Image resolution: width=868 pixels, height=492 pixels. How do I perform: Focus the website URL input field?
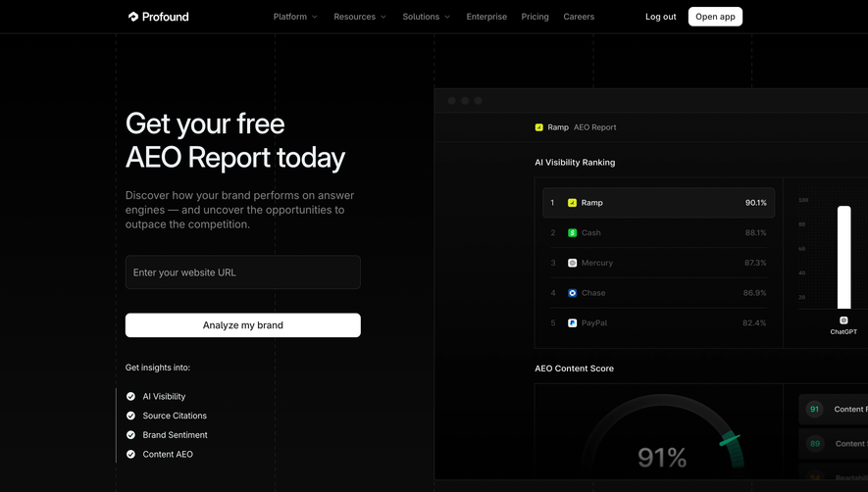click(243, 272)
